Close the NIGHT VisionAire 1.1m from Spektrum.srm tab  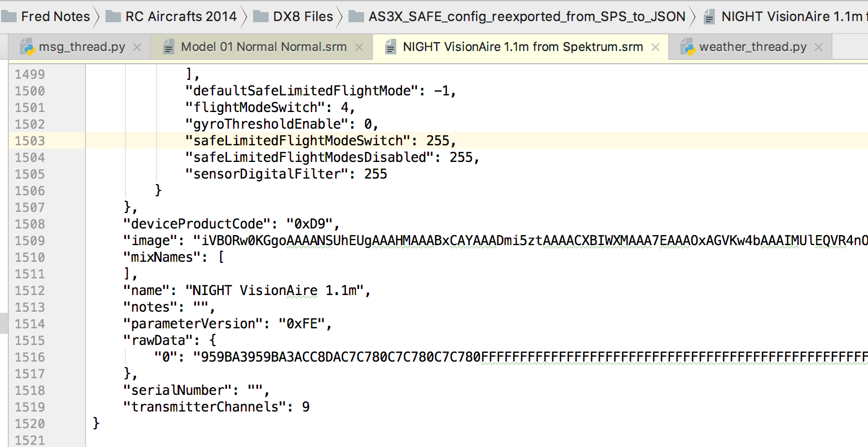coord(655,48)
